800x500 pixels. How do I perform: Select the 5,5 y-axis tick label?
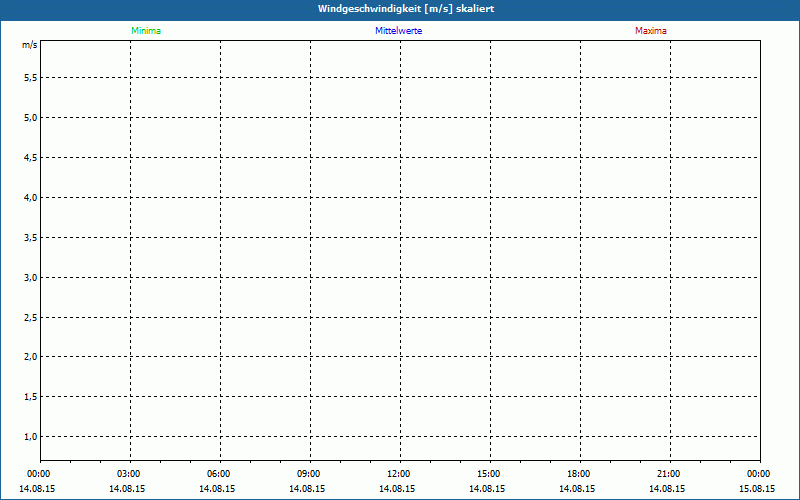tap(30, 78)
